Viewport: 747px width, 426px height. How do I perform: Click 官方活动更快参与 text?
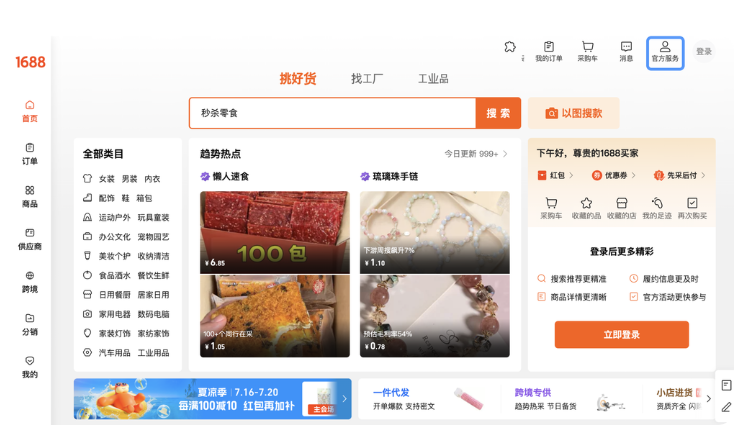click(x=675, y=297)
